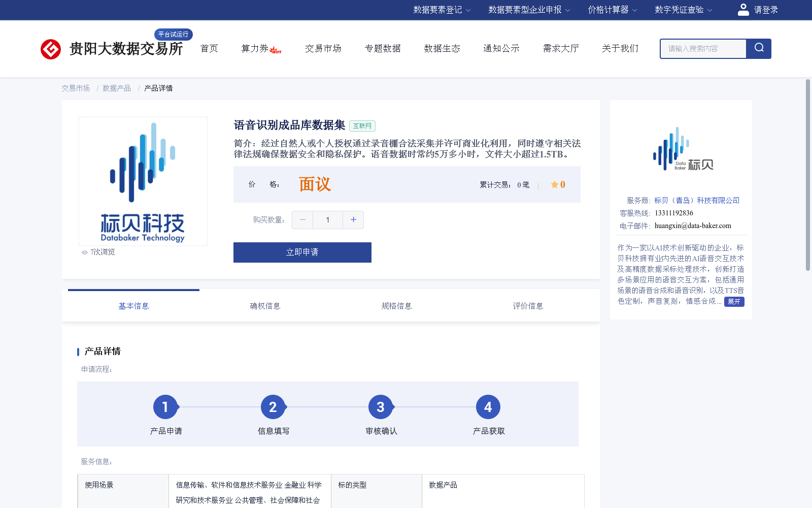The height and width of the screenshot is (508, 812).
Task: Click the plus quantity button
Action: point(353,220)
